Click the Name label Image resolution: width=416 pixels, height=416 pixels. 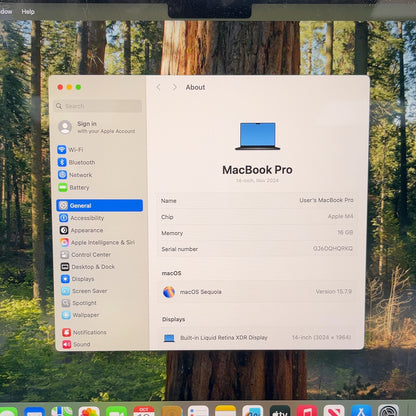coord(169,201)
